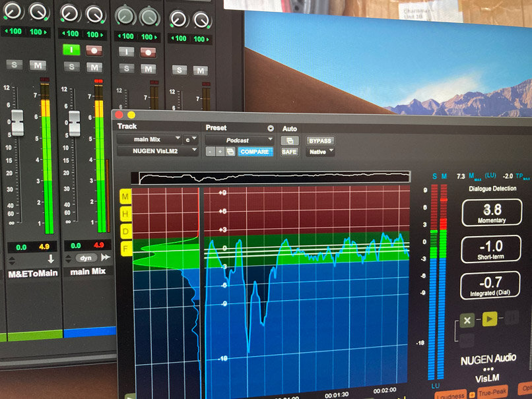Click the dyn button on main Mix
This screenshot has width=532, height=399.
coord(86,258)
